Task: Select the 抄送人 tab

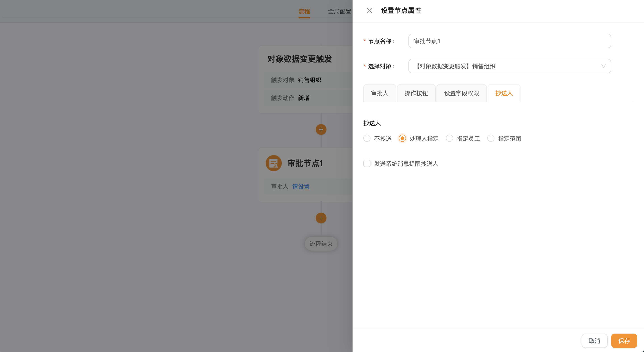Action: click(x=504, y=93)
